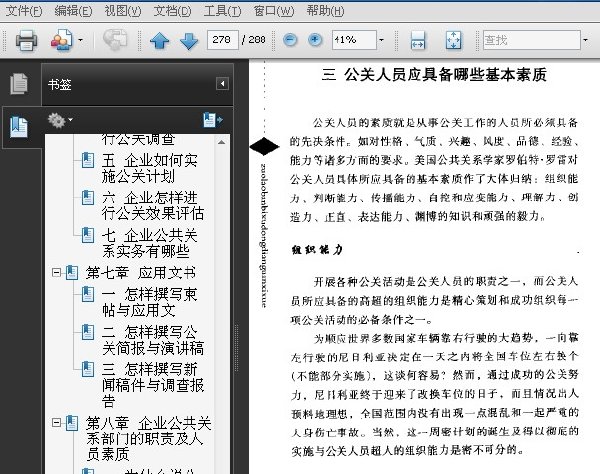Select bookmark 第八章 企业公共关系部门的职责及人员素质
Image resolution: width=600 pixels, height=474 pixels.
[148, 438]
